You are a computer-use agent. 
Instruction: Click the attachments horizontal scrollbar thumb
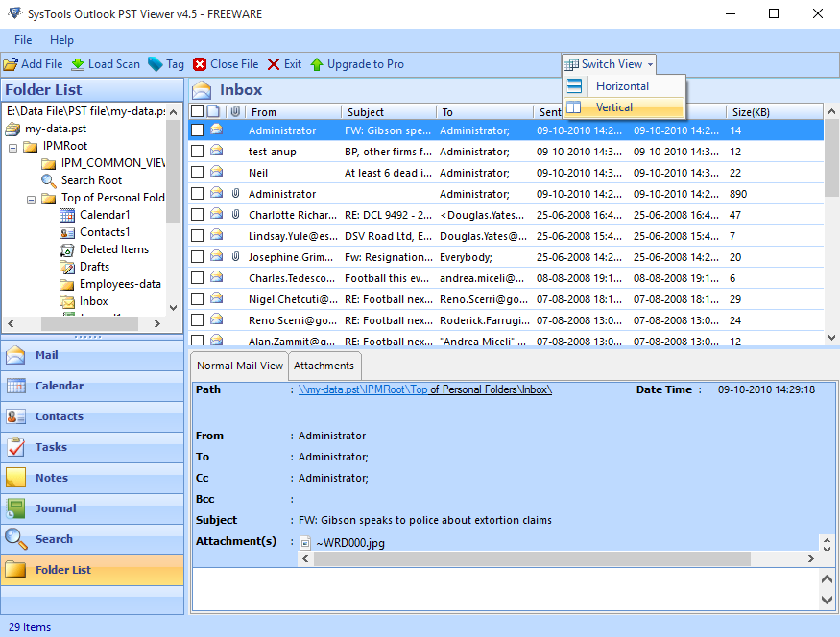533,559
